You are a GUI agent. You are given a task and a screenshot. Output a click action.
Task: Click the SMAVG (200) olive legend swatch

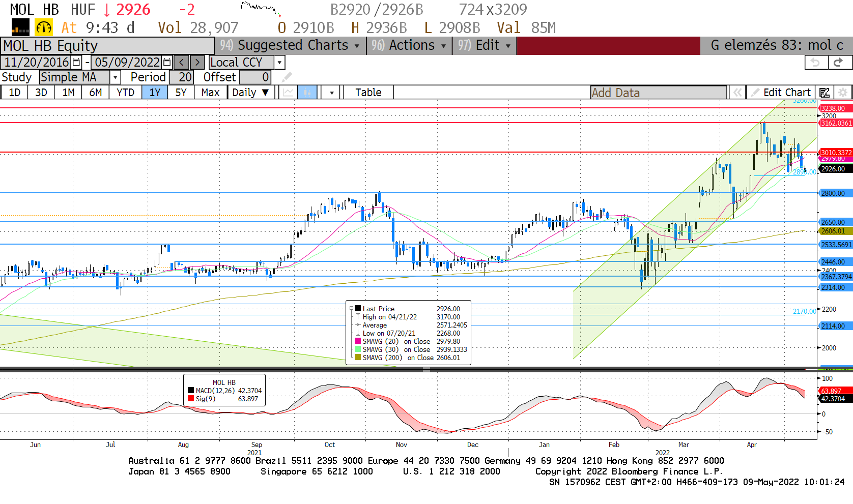click(358, 358)
